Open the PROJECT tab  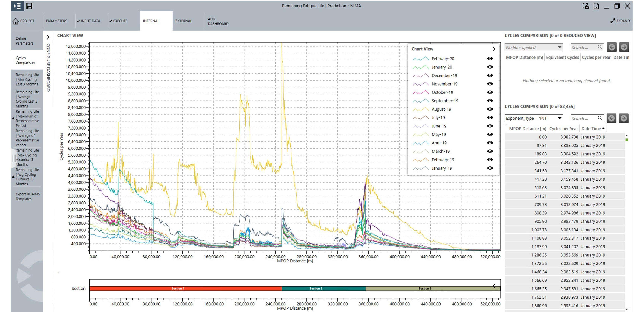pos(27,21)
